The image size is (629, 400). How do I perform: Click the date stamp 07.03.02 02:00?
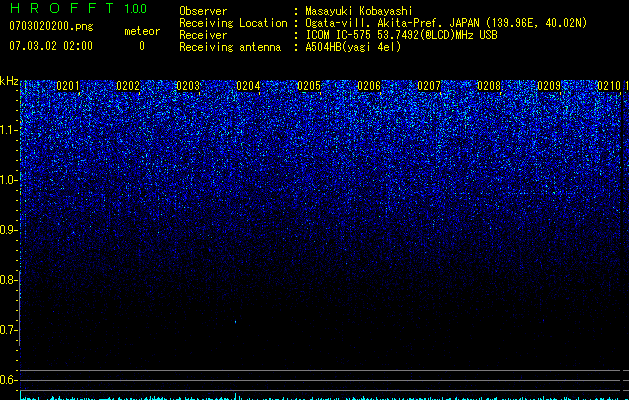tap(51, 46)
